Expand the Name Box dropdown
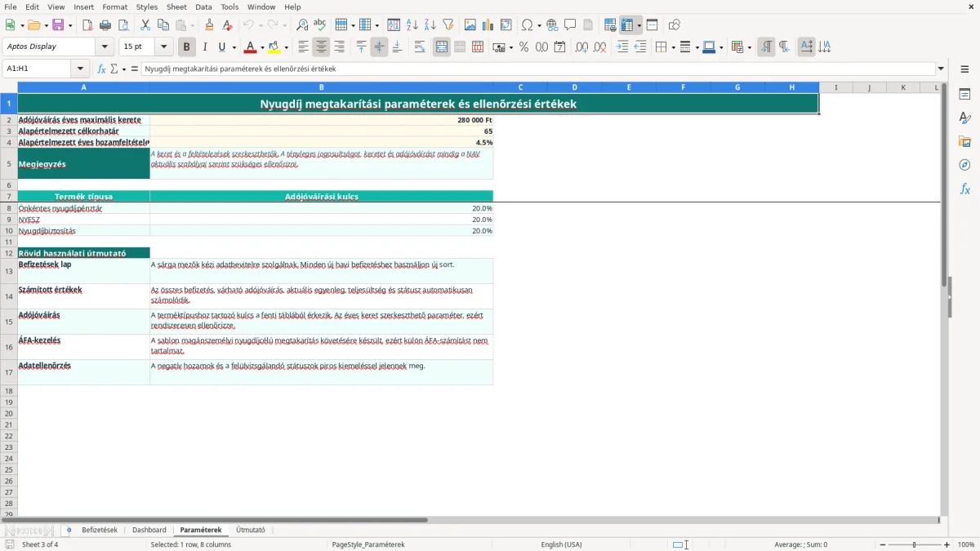Viewport: 980px width, 551px height. pyautogui.click(x=80, y=69)
